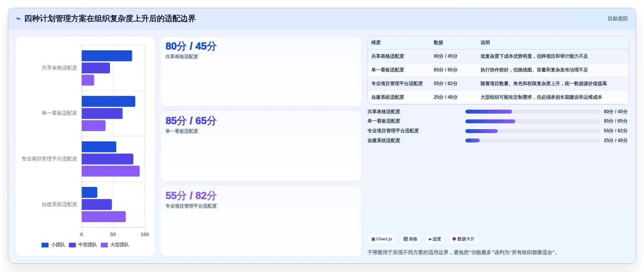Click the 85分 / 65分 table data cell
This screenshot has width=644, height=272.
click(x=445, y=70)
